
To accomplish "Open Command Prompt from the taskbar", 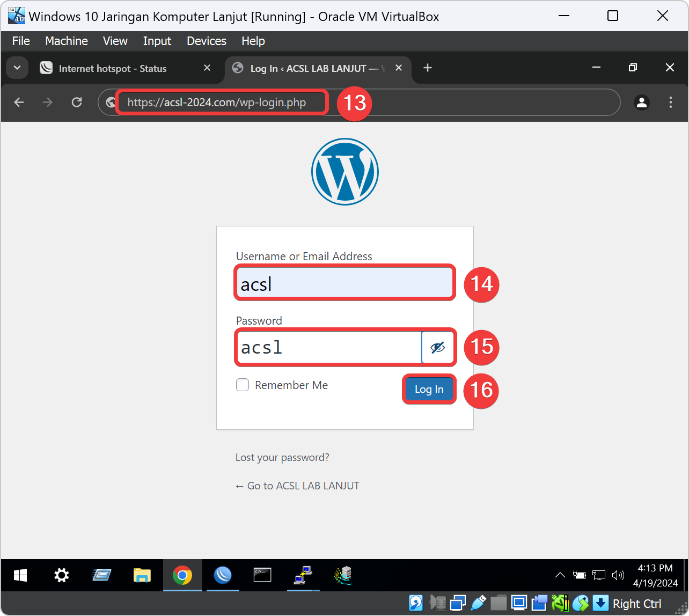I will (x=262, y=575).
